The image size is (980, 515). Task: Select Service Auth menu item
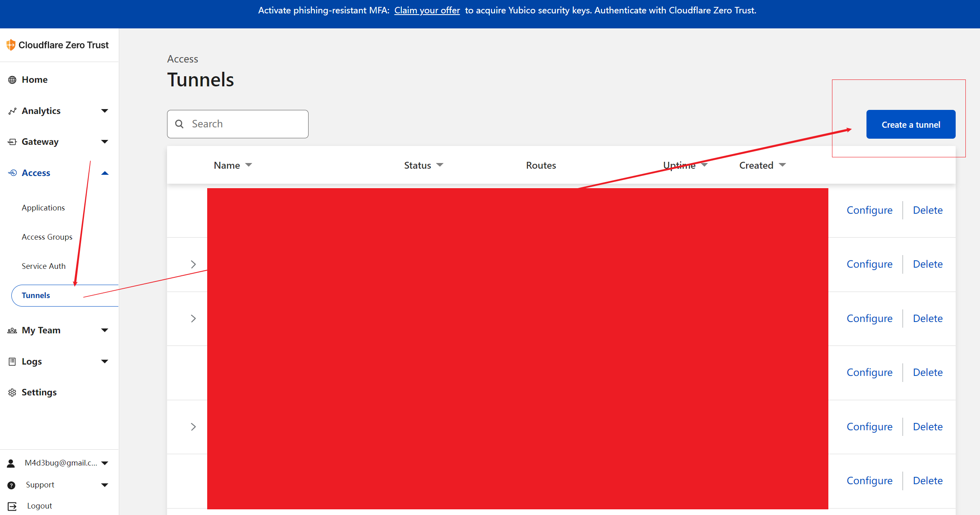(43, 266)
